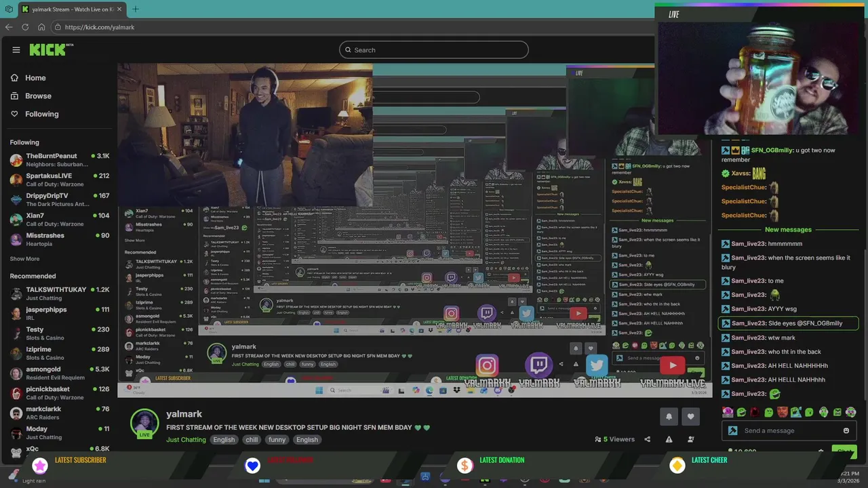868x488 pixels.
Task: Open the hamburger menu beside Kick logo
Action: click(16, 49)
